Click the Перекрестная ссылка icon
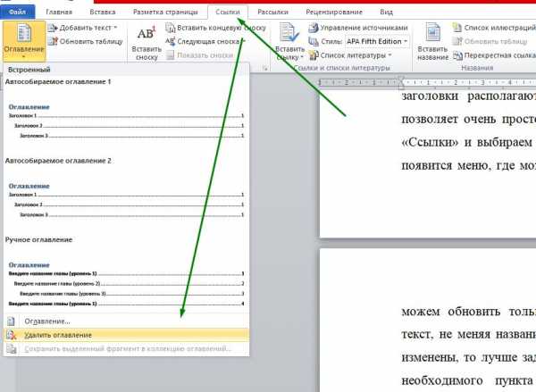This screenshot has width=536, height=392. pyautogui.click(x=457, y=55)
